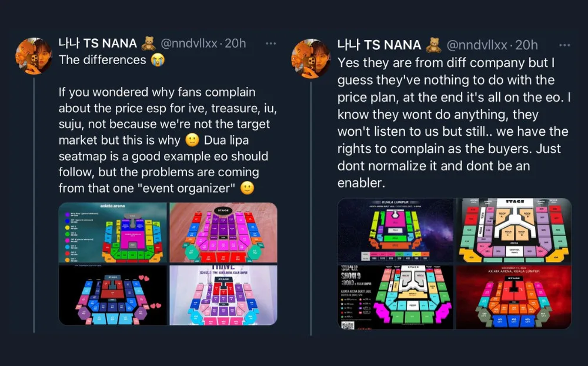Click the right tweet's profile avatar
588x366 pixels.
point(312,57)
